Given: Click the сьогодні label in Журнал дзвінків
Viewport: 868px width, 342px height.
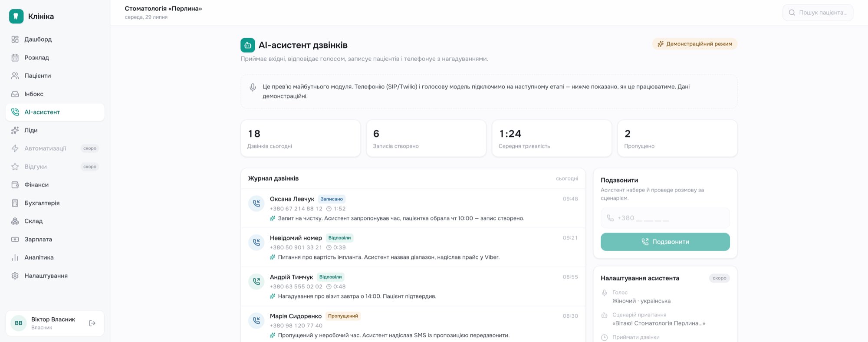Looking at the screenshot, I should coord(567,179).
